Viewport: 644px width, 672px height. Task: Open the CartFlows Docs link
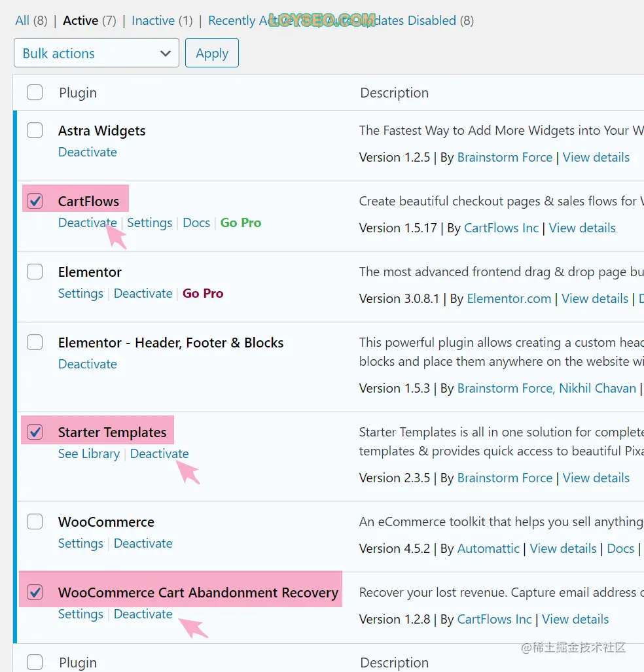[196, 222]
